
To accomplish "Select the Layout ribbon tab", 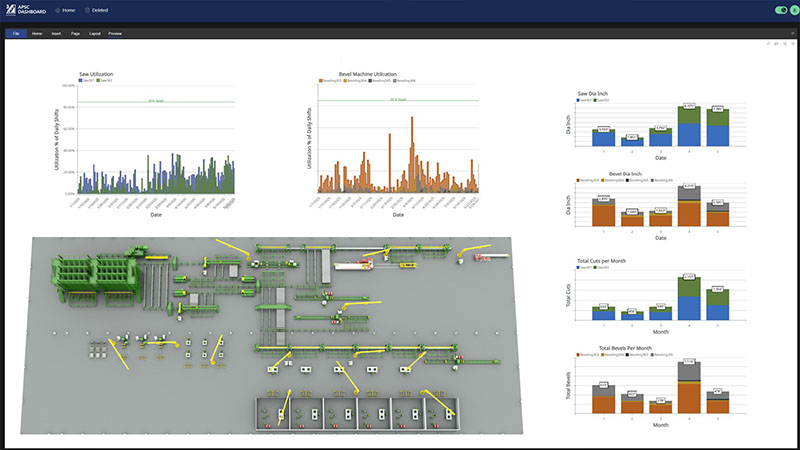I will point(94,33).
